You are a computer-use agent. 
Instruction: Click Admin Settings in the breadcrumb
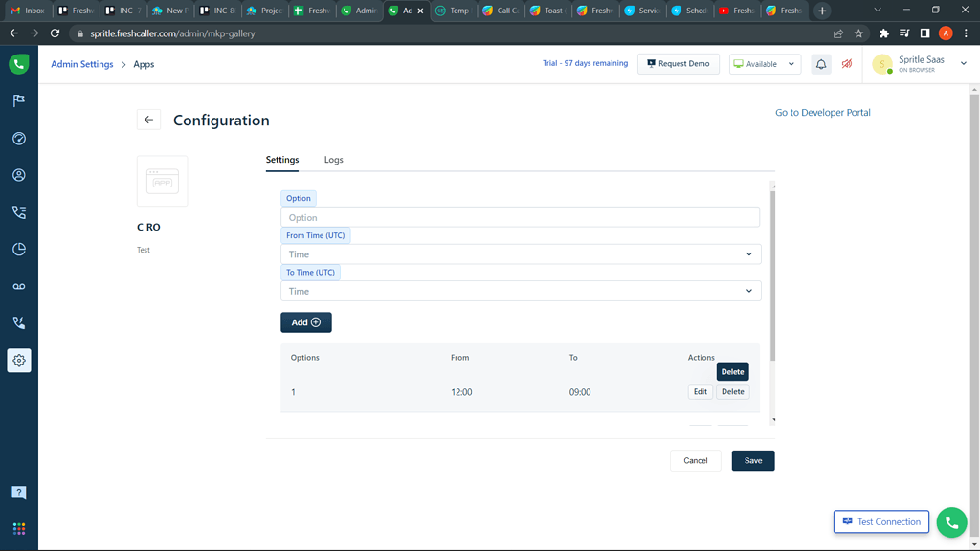coord(81,64)
